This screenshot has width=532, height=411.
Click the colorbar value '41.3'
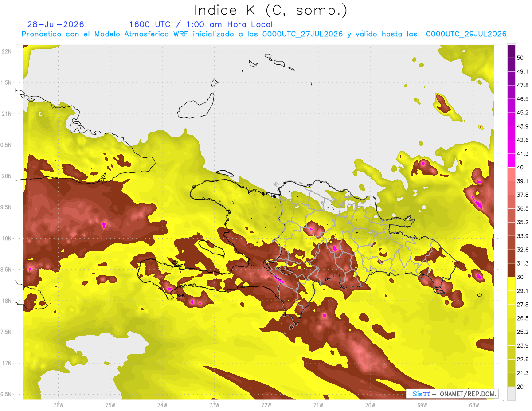522,154
